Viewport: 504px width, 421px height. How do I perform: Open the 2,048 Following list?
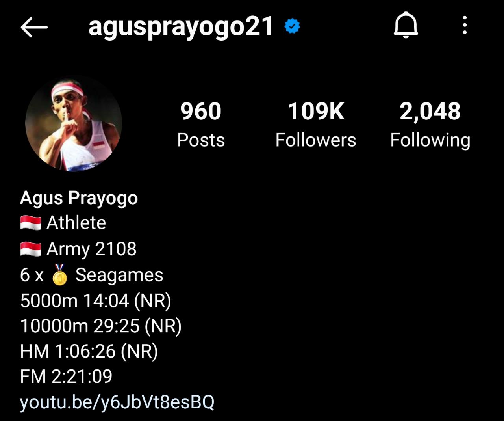[430, 124]
